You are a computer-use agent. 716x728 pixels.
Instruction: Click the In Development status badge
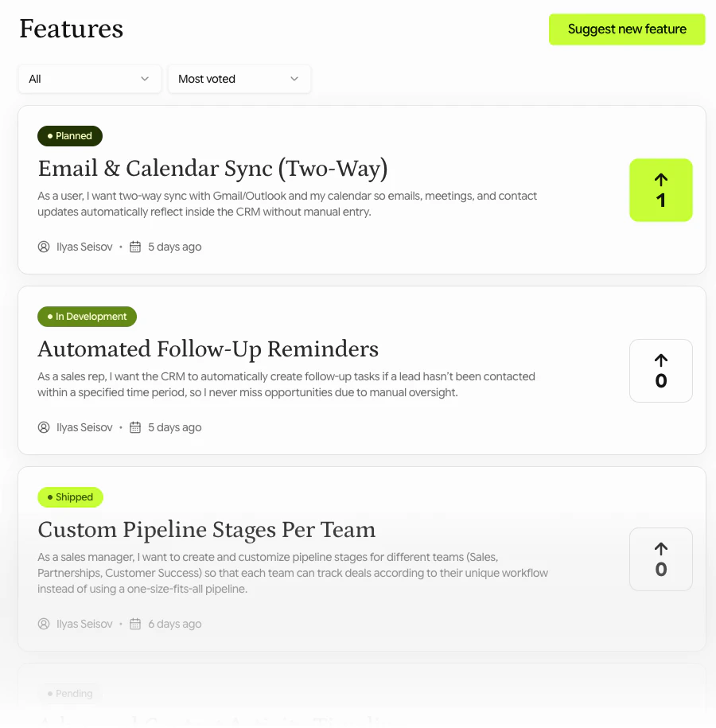[x=87, y=316]
